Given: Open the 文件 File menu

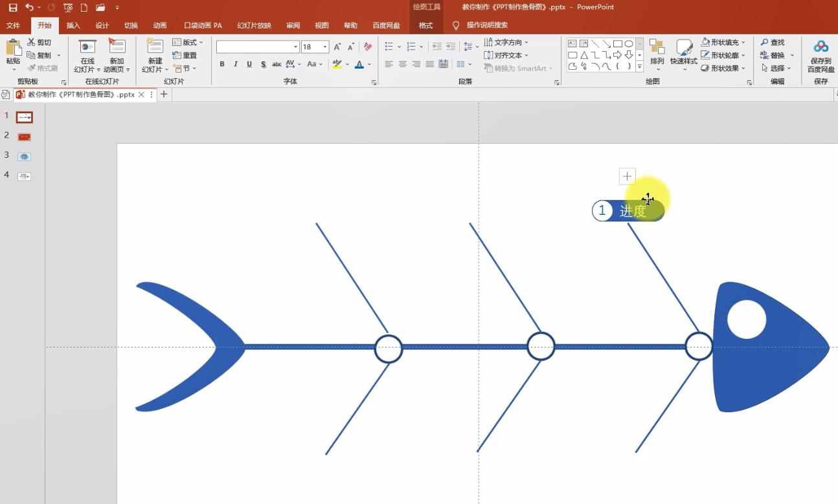Looking at the screenshot, I should (13, 26).
